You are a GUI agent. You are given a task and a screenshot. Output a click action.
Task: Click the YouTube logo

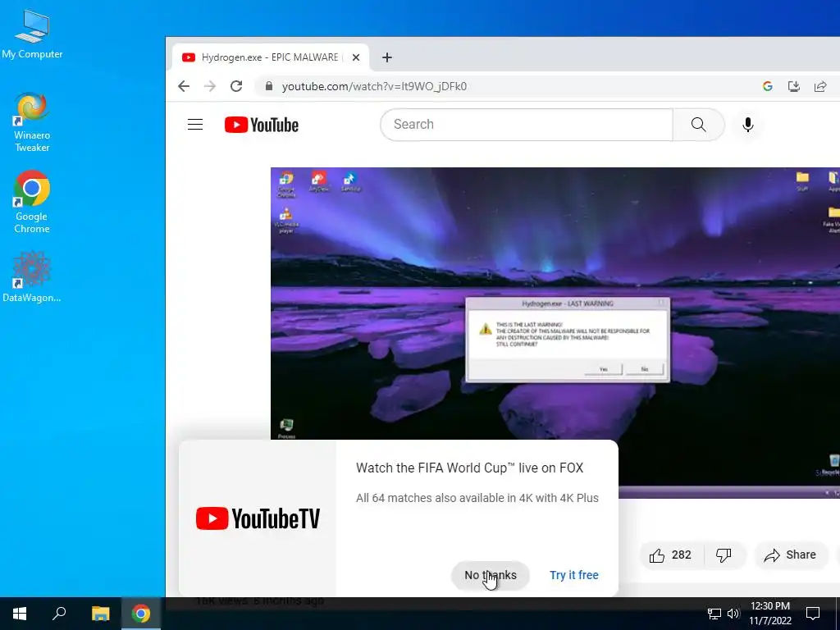pyautogui.click(x=262, y=125)
